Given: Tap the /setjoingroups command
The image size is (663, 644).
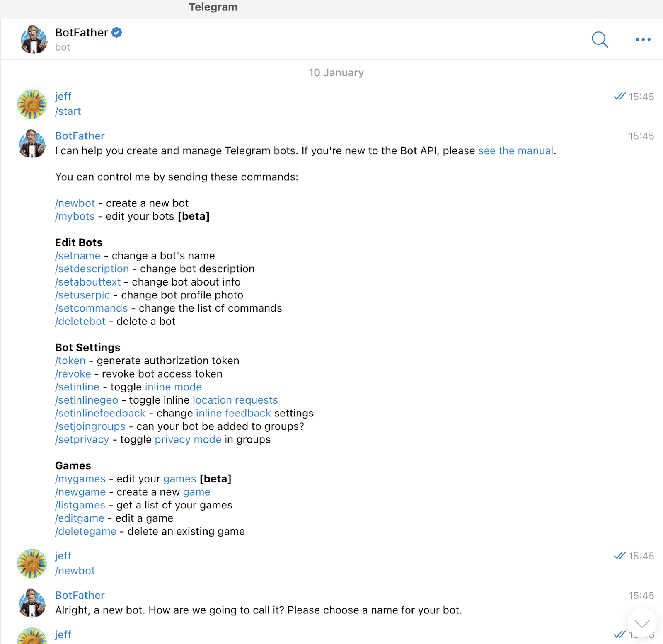Looking at the screenshot, I should coord(90,426).
